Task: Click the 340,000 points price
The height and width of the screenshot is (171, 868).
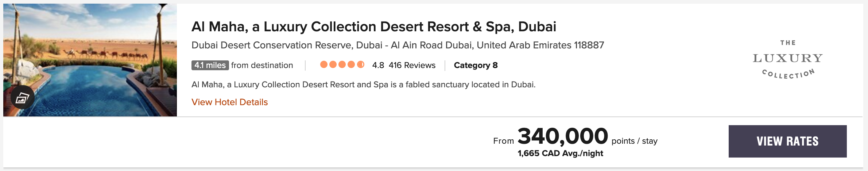Action: click(562, 136)
